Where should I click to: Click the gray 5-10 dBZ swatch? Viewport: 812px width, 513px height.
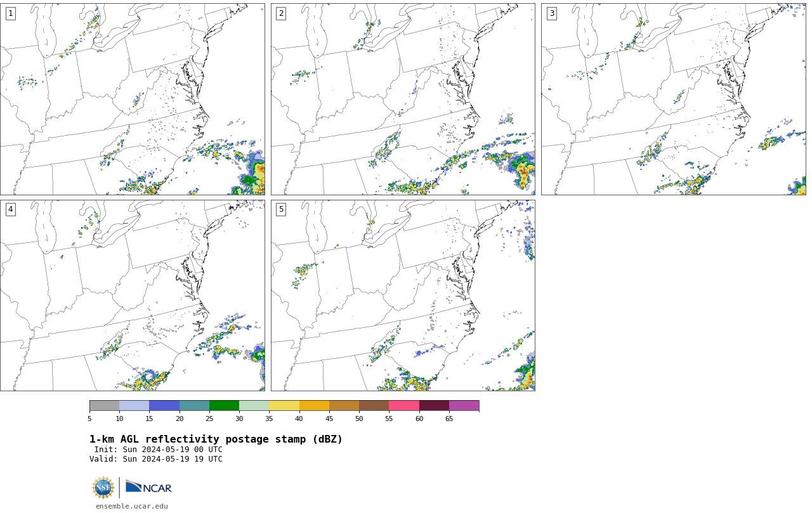[104, 406]
